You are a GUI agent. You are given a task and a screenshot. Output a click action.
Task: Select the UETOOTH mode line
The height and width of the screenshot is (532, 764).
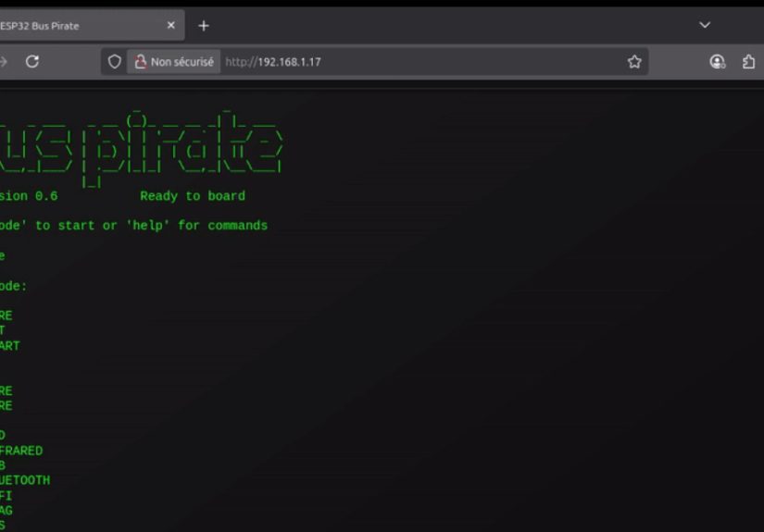[25, 480]
